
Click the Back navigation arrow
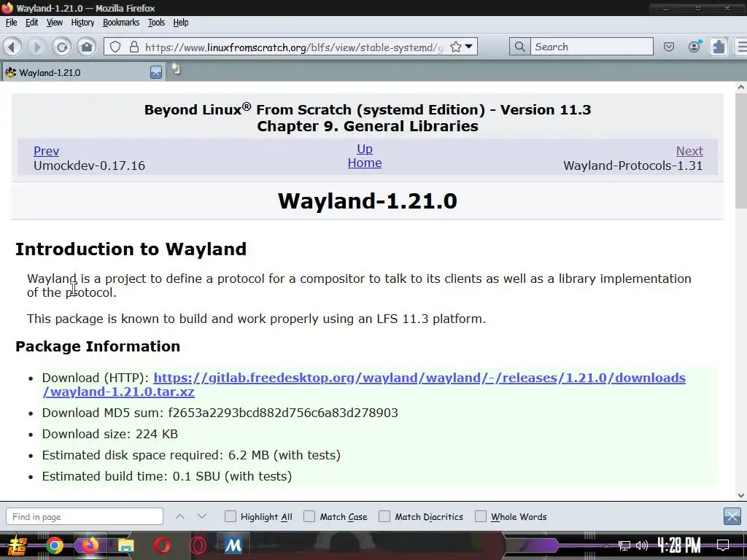[12, 47]
